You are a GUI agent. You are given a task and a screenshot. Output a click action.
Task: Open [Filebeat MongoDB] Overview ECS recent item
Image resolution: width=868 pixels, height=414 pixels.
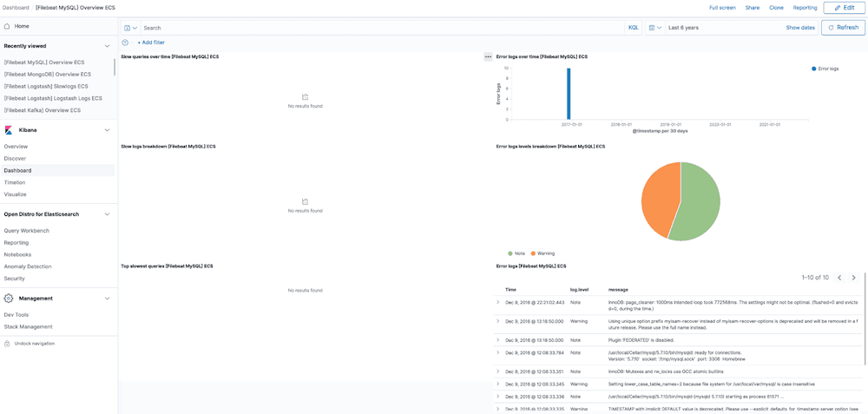tap(47, 74)
